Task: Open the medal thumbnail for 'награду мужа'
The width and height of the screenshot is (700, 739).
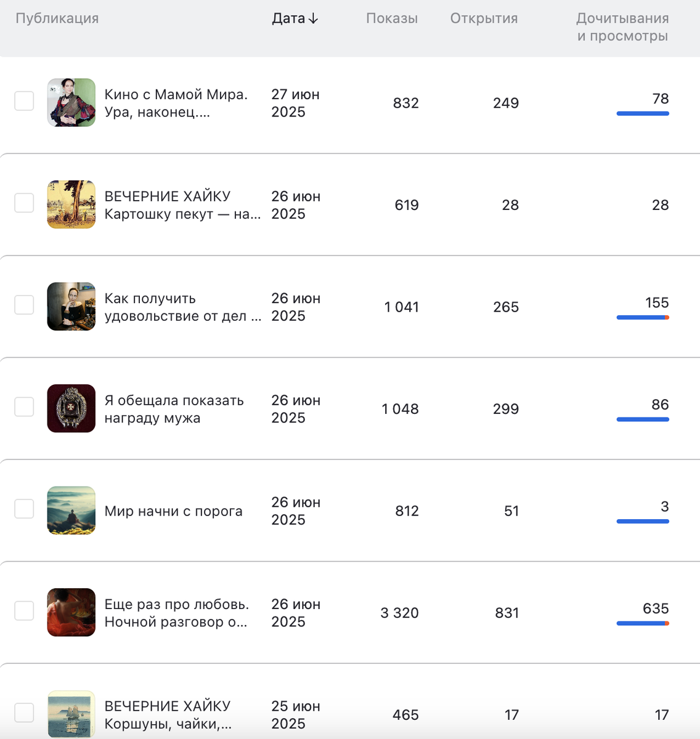Action: [x=71, y=408]
